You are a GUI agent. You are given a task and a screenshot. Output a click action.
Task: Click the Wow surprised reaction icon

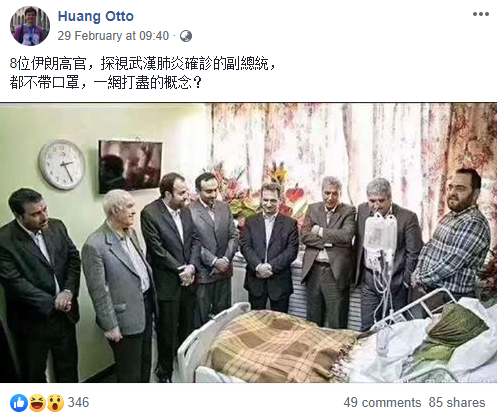55,403
